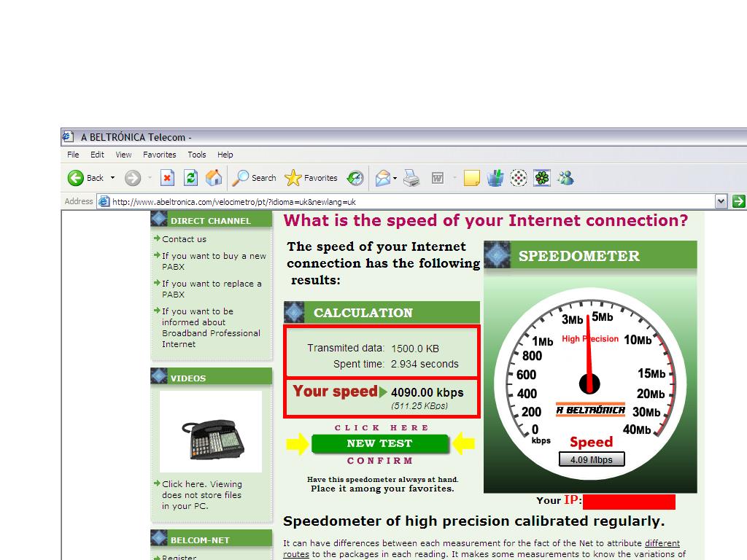Open 'If you want to buy a new PABX'
The height and width of the screenshot is (560, 747).
point(214,261)
